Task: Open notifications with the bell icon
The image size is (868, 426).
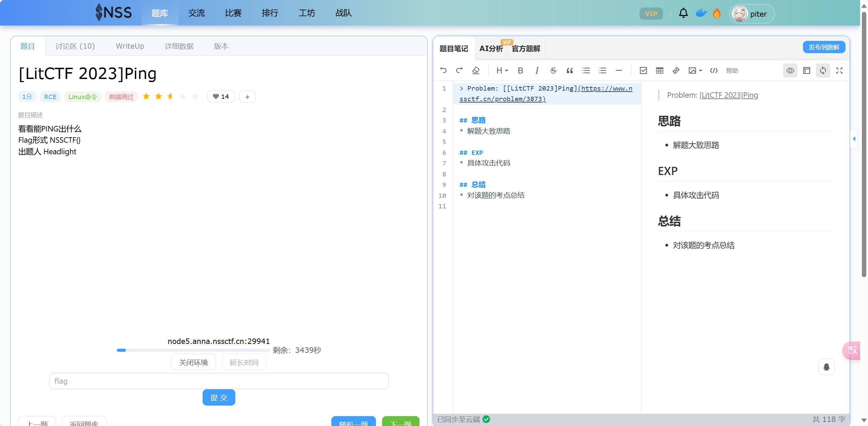Action: [683, 13]
